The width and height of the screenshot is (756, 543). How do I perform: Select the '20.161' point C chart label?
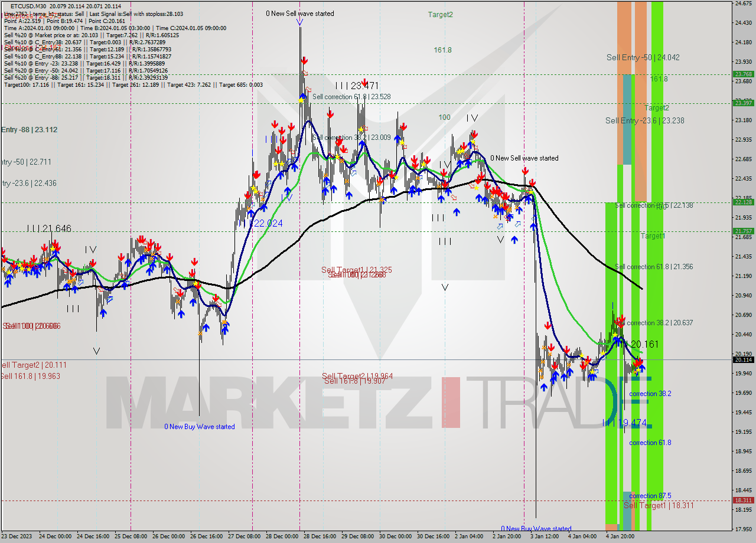(644, 344)
